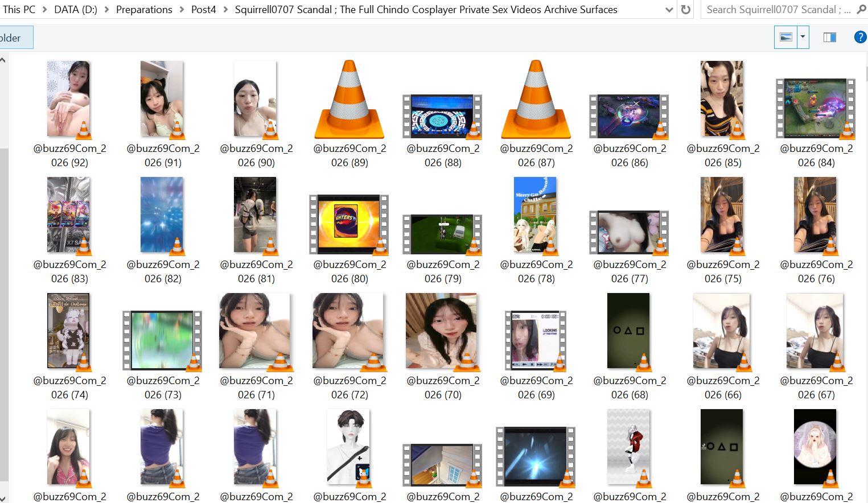The width and height of the screenshot is (868, 503).
Task: Click the VLC badge on blurry video 026 (73)
Action: pos(194,362)
